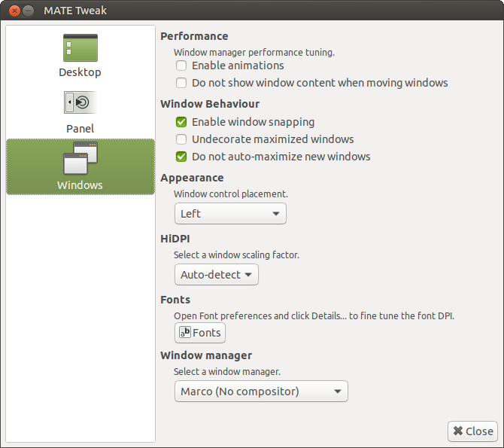Image resolution: width=504 pixels, height=448 pixels.
Task: Open the Marco window manager dropdown
Action: click(x=261, y=392)
